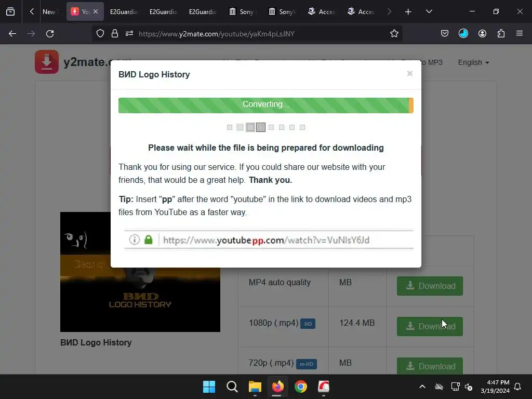Switch to the second Access tab
532x399 pixels.
tap(361, 11)
